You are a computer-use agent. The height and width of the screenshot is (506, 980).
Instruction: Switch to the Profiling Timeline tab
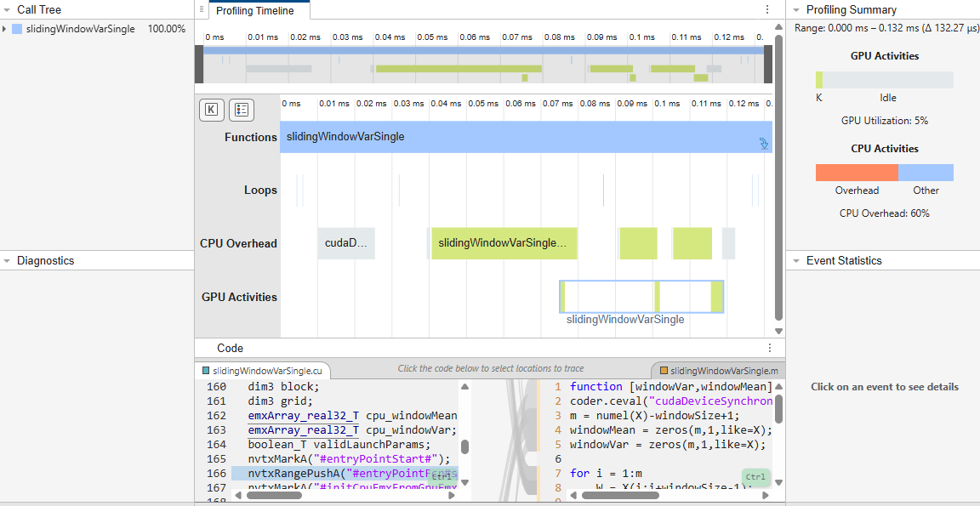tap(254, 10)
